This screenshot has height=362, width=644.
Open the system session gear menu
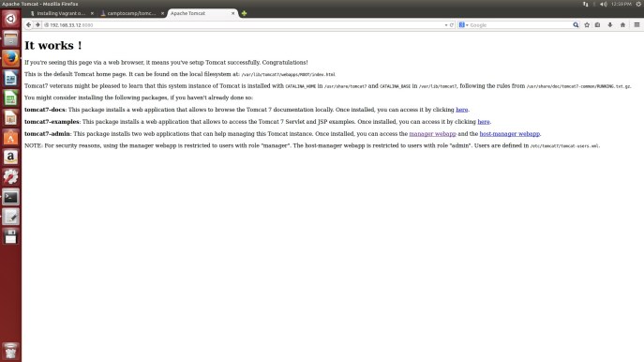pyautogui.click(x=638, y=4)
